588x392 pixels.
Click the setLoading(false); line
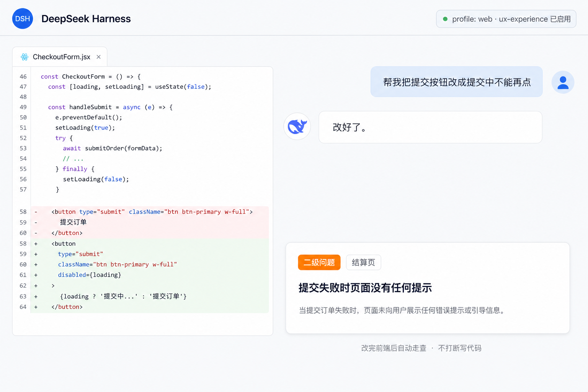(x=96, y=180)
